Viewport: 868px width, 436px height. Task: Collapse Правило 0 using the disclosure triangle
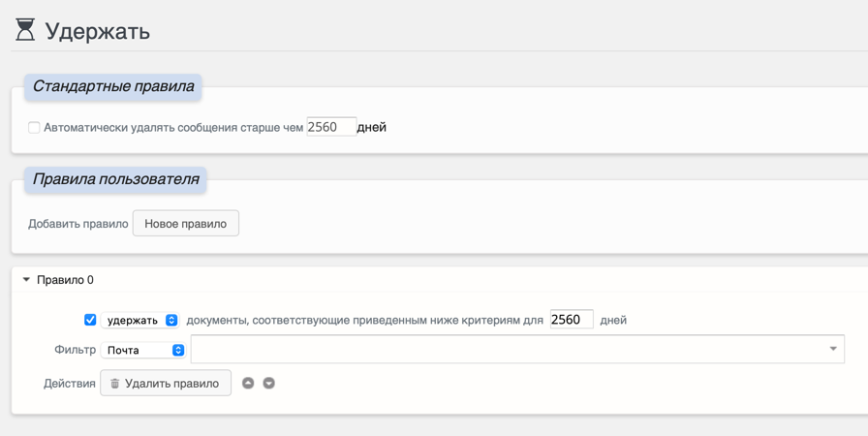(x=26, y=280)
